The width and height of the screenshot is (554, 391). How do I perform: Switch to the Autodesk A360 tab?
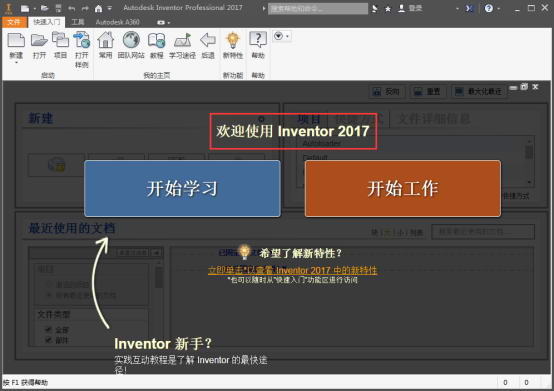[x=118, y=22]
